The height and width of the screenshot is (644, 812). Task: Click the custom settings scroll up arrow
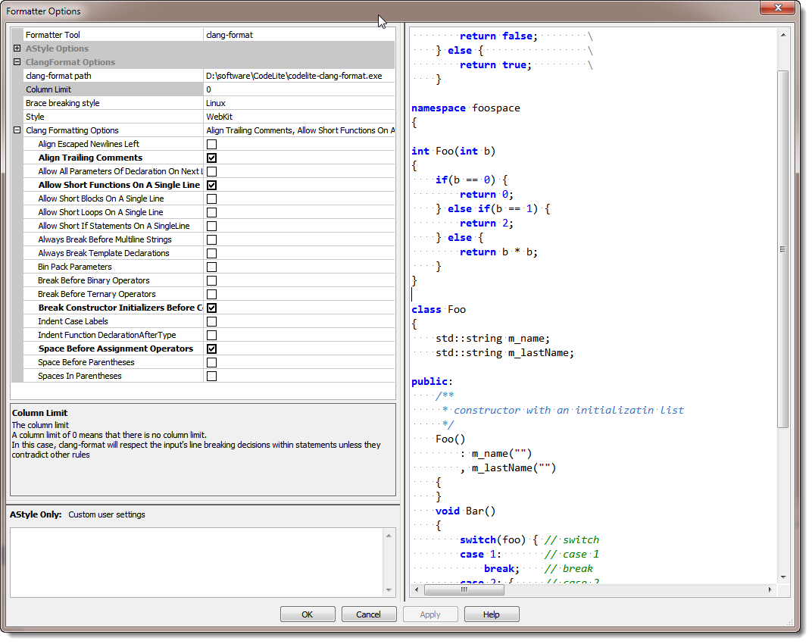tap(389, 535)
